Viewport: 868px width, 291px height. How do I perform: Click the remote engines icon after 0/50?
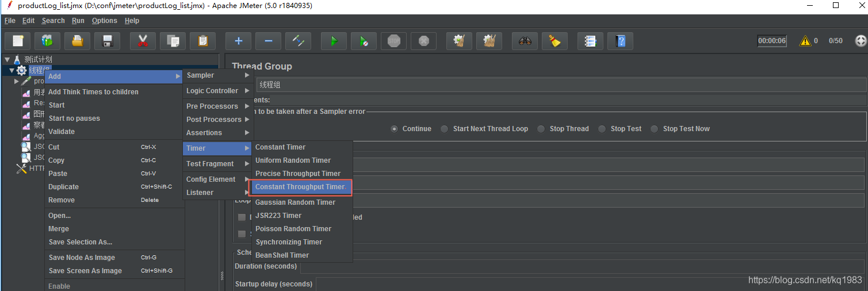pos(861,41)
